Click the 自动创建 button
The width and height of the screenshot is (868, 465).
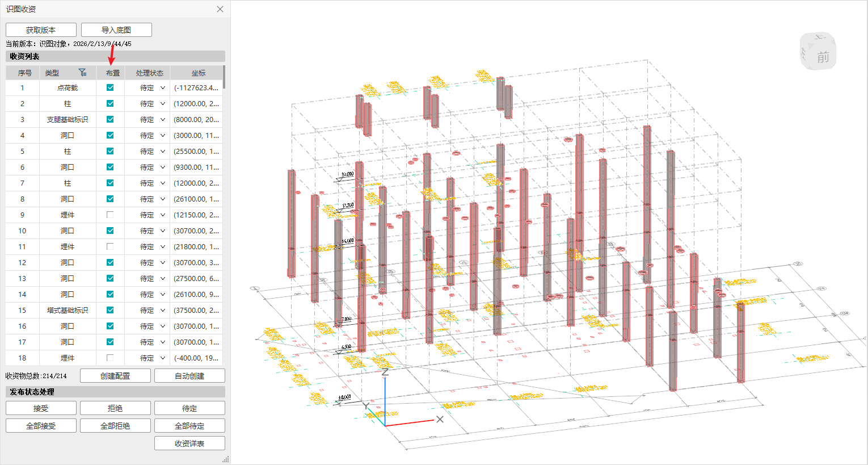[189, 376]
